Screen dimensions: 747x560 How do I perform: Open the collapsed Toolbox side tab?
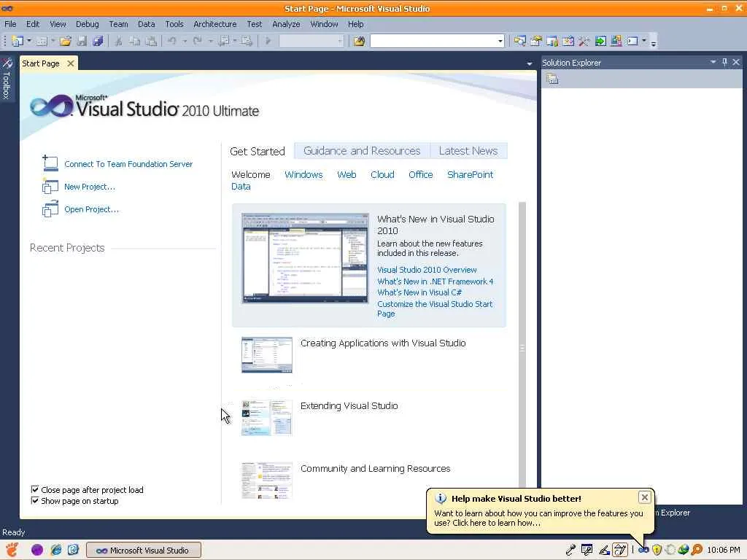7,79
